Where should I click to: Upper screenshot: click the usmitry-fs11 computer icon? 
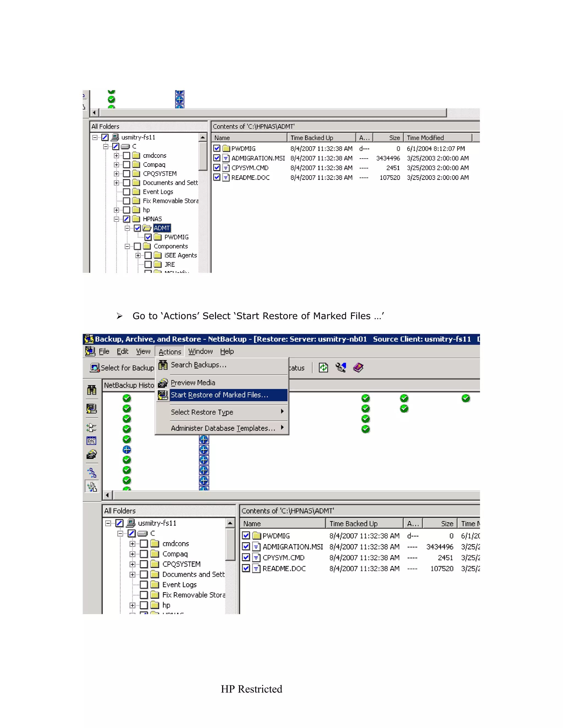(x=115, y=137)
